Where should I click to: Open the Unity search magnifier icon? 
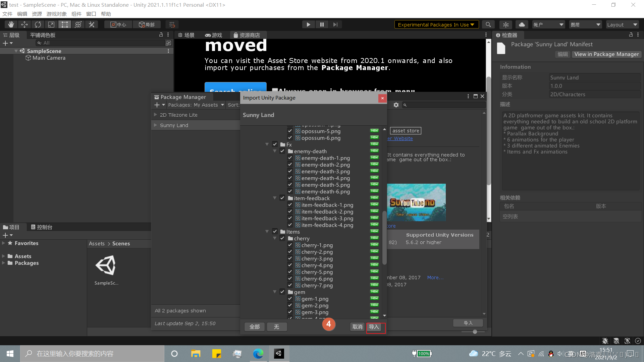[x=488, y=24]
